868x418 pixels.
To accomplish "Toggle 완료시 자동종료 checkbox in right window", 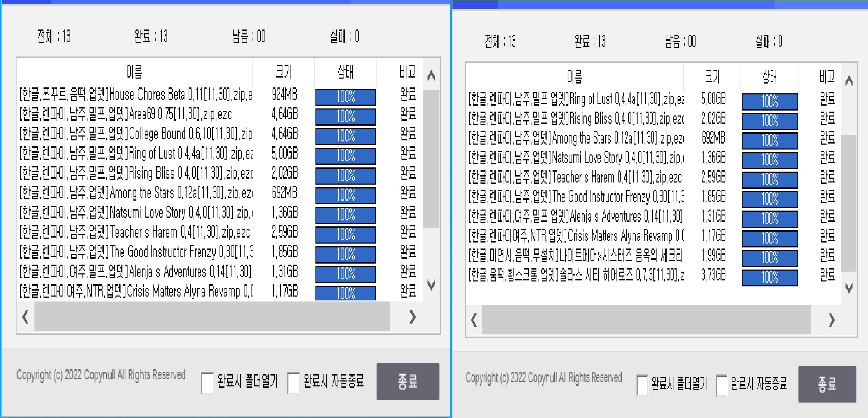I will tap(722, 385).
